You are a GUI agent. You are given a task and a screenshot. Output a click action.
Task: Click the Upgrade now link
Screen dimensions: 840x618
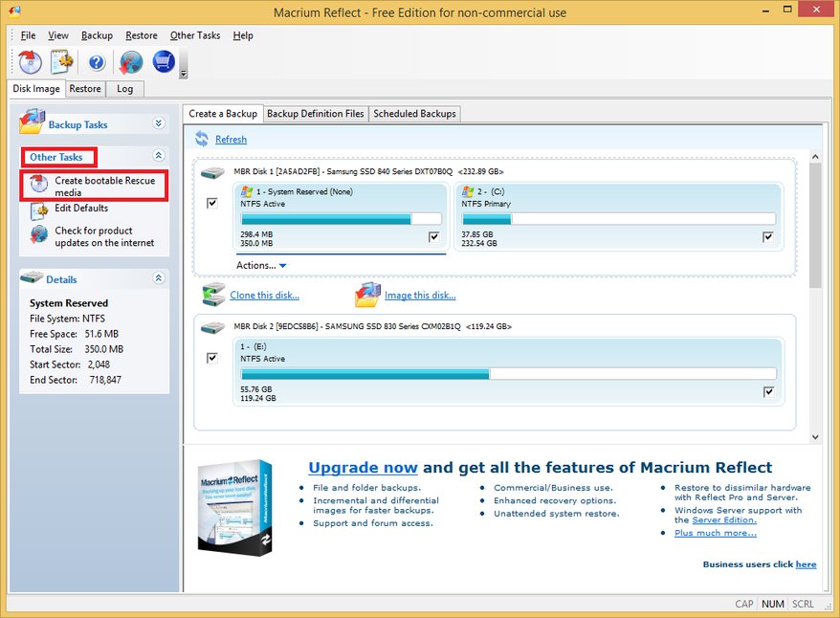pos(363,468)
